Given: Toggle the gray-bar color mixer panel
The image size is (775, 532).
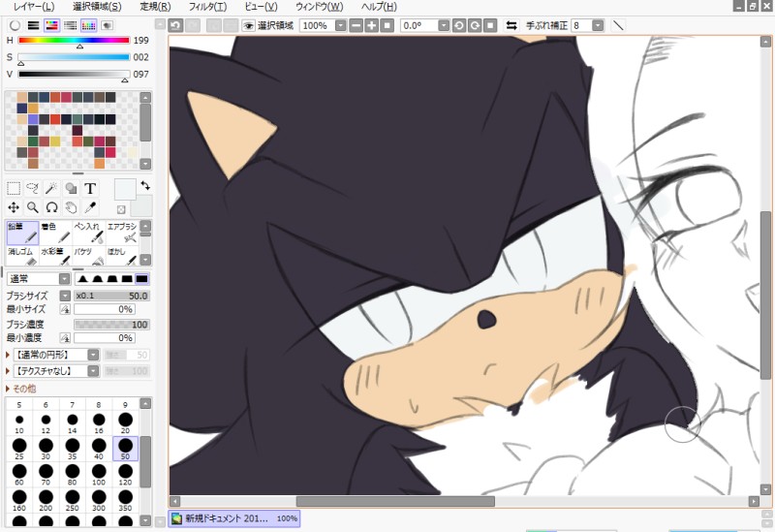Looking at the screenshot, I should click(x=70, y=25).
